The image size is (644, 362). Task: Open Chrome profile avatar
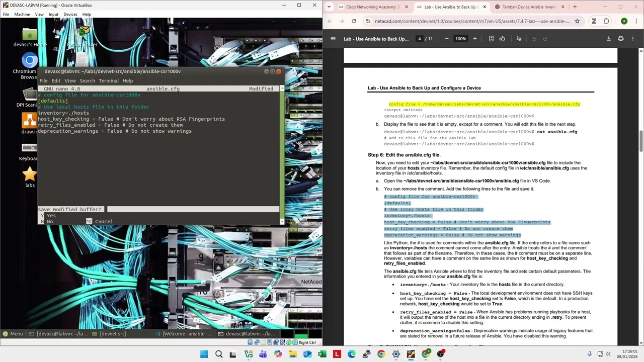tap(624, 21)
